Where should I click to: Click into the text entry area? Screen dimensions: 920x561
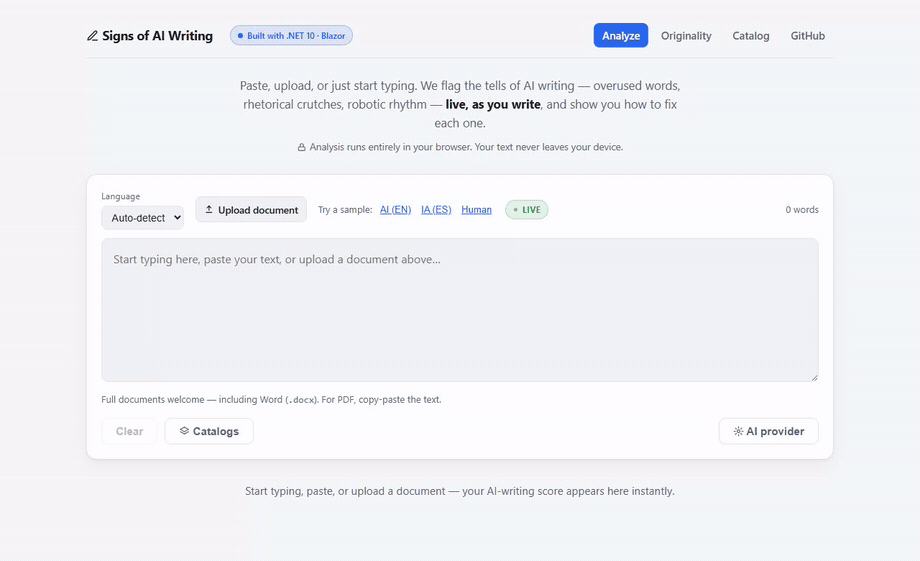(x=460, y=310)
